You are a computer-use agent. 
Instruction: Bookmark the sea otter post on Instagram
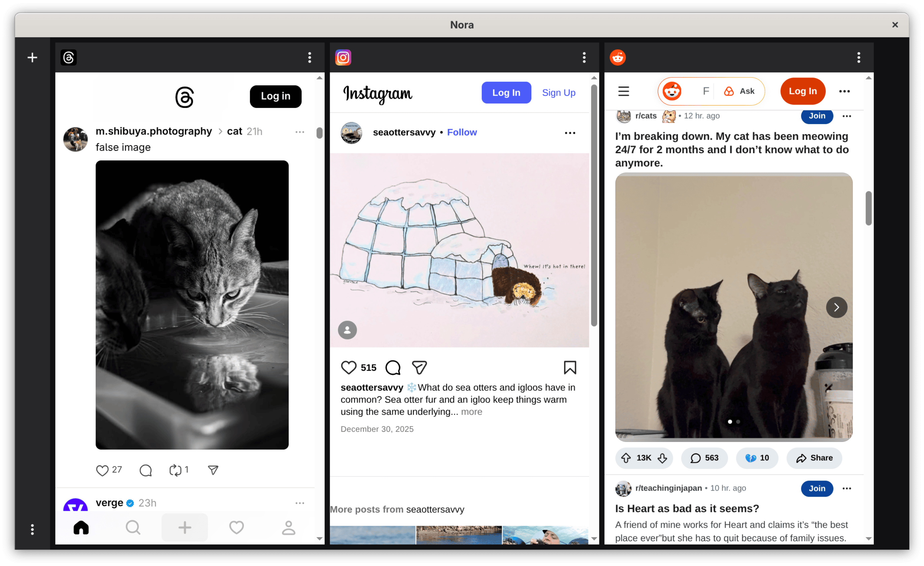tap(570, 367)
